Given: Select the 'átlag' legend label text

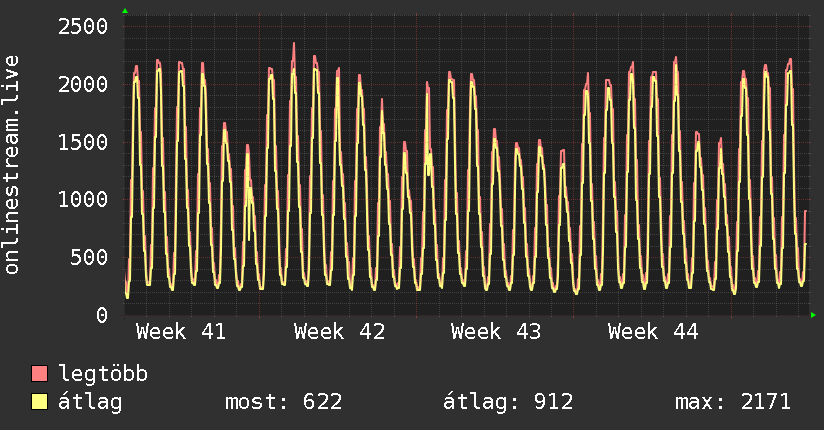Looking at the screenshot, I should [90, 402].
